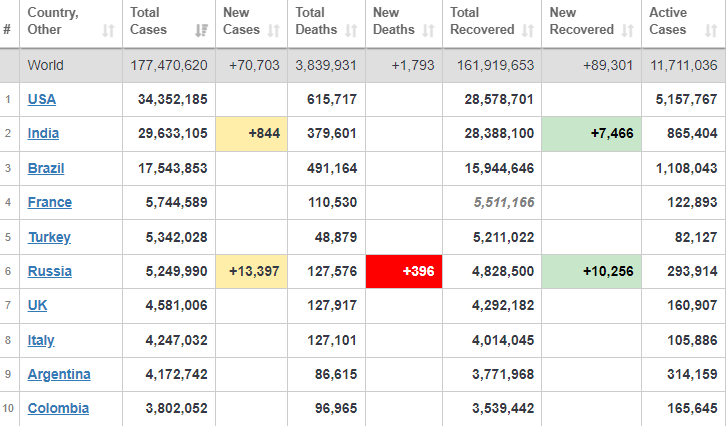Select France total deaths 110,530
The width and height of the screenshot is (726, 426).
click(332, 202)
